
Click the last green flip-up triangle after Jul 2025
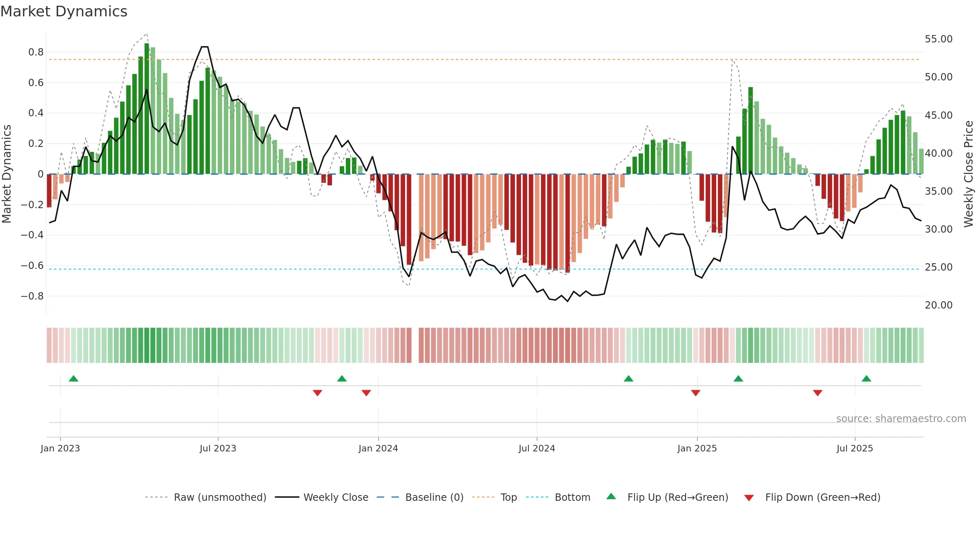(x=866, y=379)
